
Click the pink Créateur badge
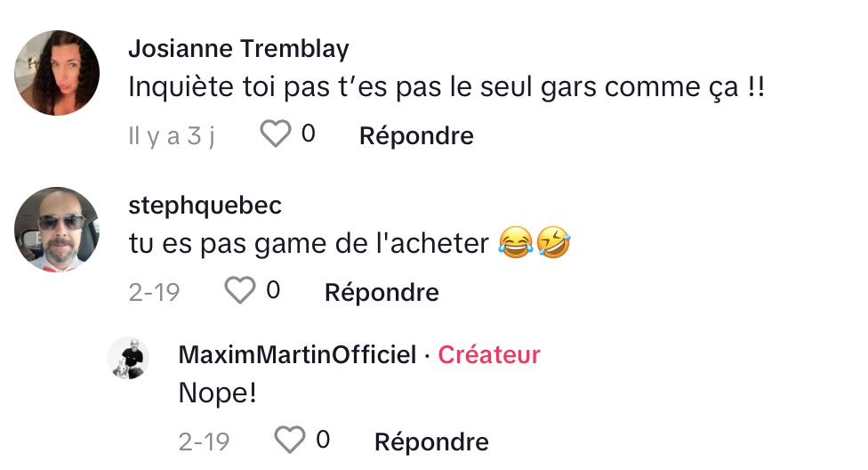pos(489,354)
